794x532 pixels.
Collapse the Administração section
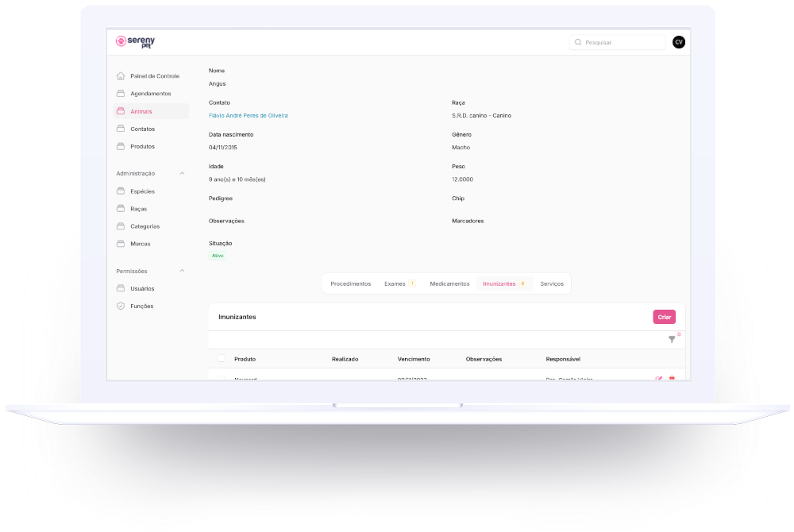[182, 173]
